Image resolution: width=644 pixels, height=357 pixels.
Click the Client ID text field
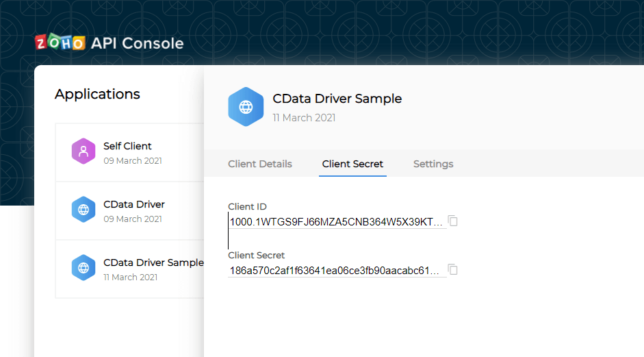[x=337, y=222]
